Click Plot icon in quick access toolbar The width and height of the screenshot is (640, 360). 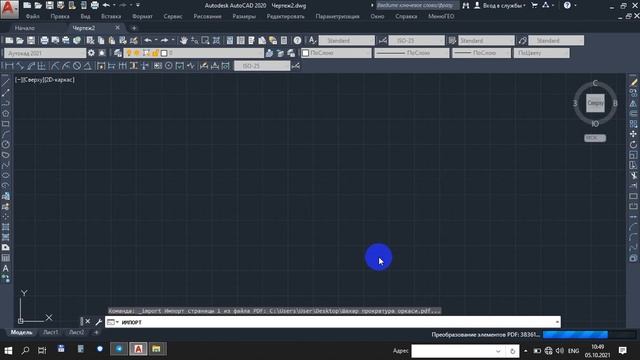point(95,5)
